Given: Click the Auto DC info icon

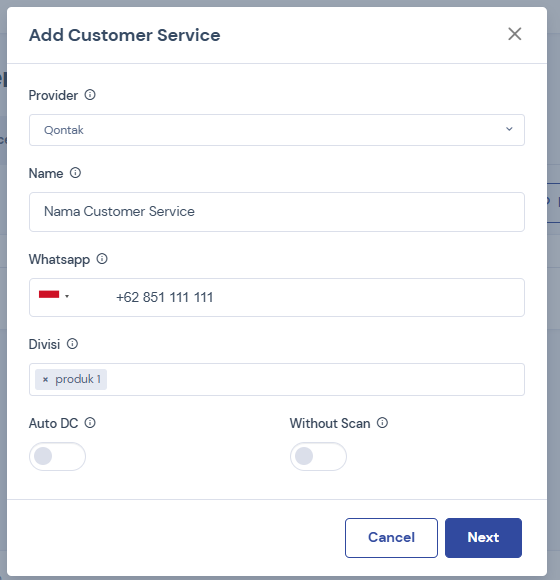Looking at the screenshot, I should point(90,423).
